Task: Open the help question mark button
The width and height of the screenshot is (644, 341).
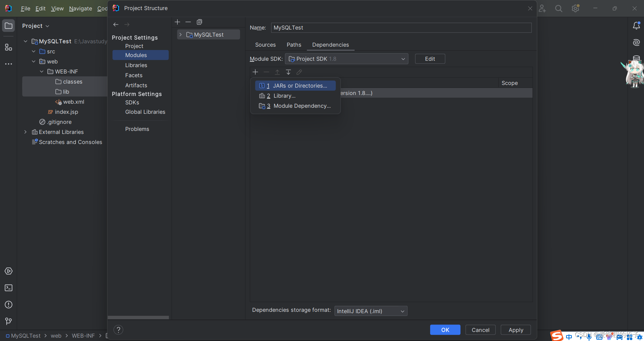Action: pos(118,330)
